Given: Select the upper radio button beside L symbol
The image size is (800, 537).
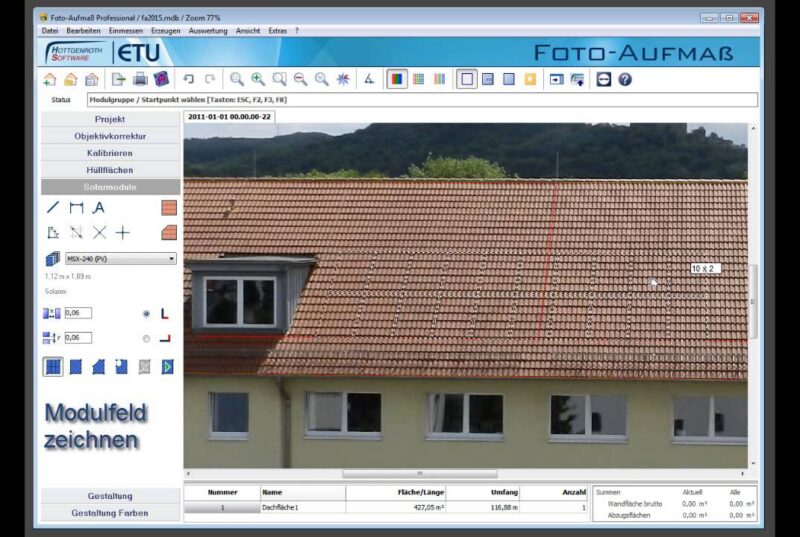Looking at the screenshot, I should pos(146,314).
